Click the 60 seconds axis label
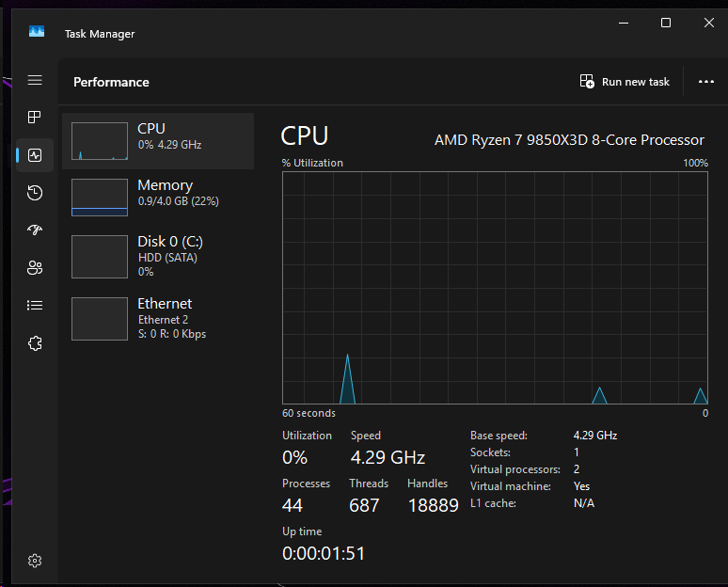728x587 pixels. [x=309, y=413]
